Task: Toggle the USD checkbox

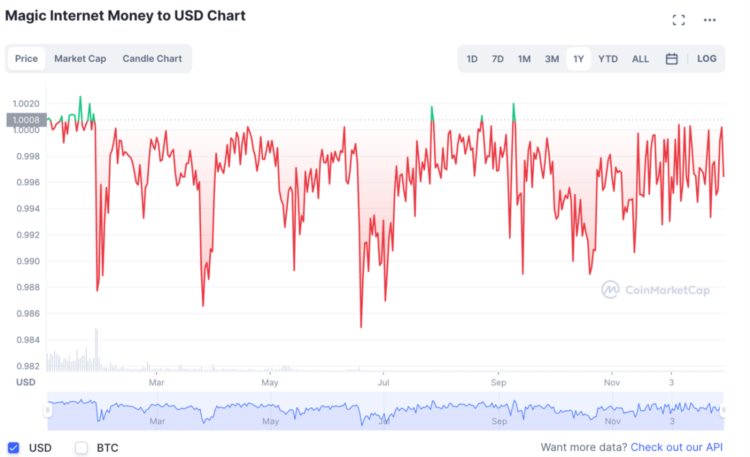Action: (x=13, y=447)
